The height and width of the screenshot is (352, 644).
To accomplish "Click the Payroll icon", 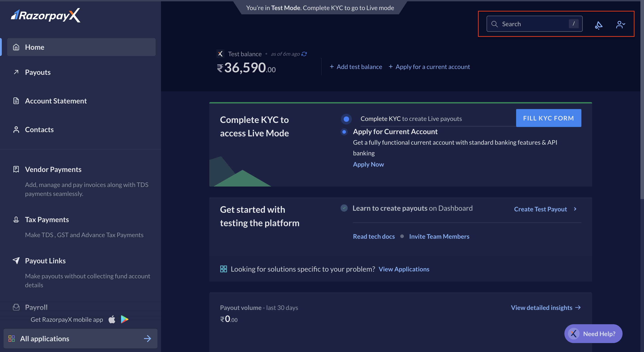I will pos(16,307).
